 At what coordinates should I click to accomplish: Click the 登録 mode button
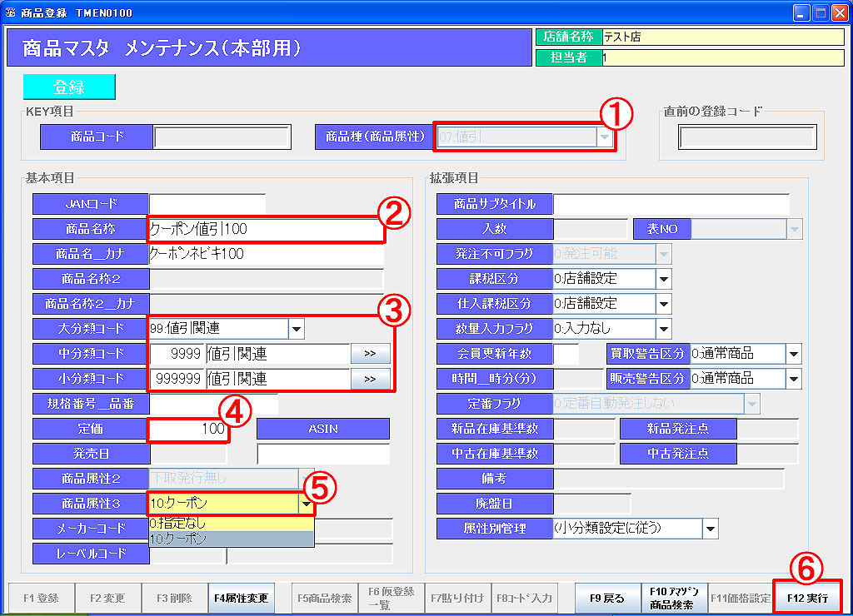click(69, 87)
